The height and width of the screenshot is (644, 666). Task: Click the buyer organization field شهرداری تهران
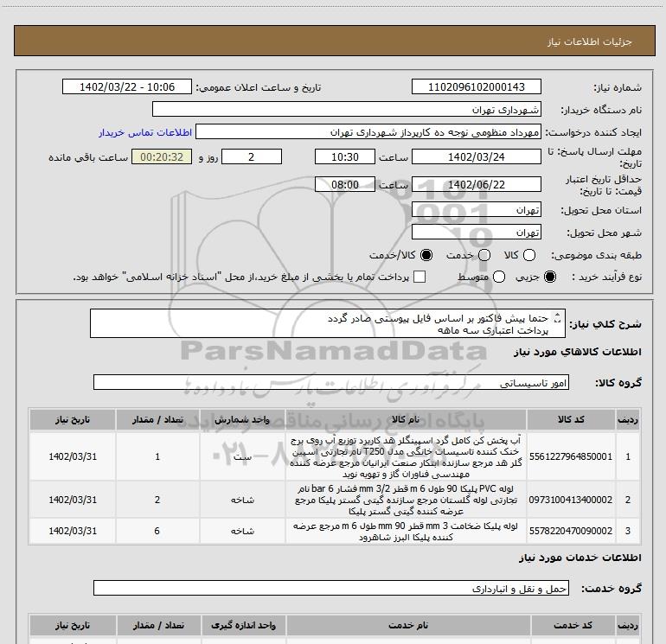coord(347,109)
